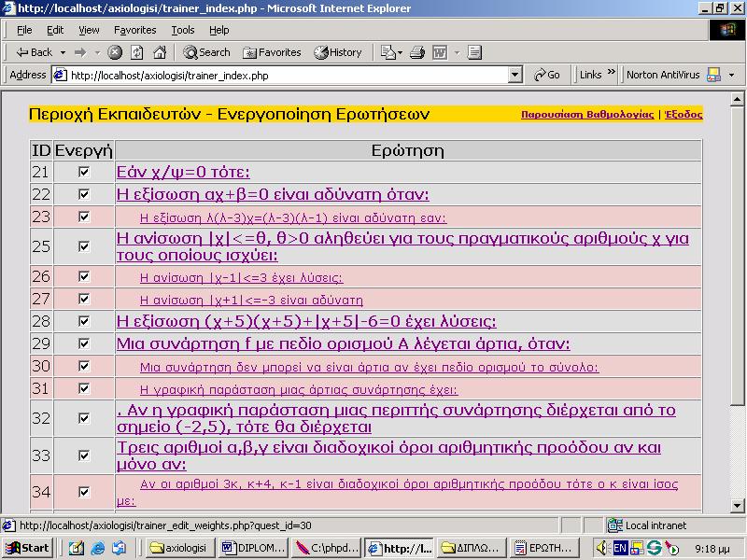
Task: Open the Search pane
Action: coord(206,52)
